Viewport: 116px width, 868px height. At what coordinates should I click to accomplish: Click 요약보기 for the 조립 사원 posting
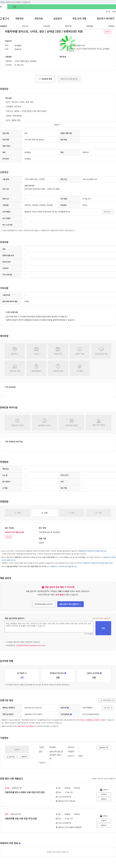pos(104,820)
